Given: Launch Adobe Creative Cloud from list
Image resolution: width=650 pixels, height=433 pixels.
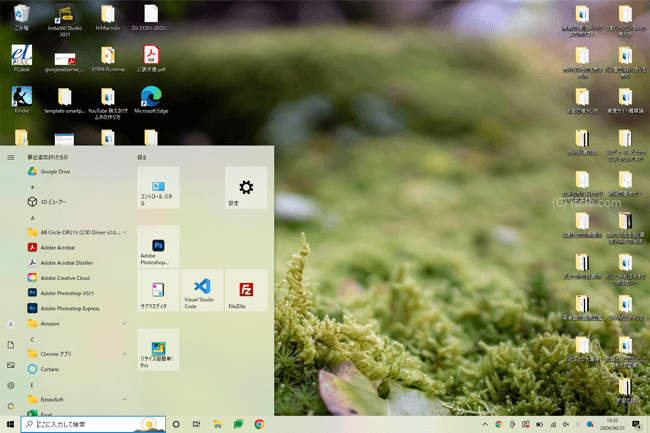Looking at the screenshot, I should (78, 278).
